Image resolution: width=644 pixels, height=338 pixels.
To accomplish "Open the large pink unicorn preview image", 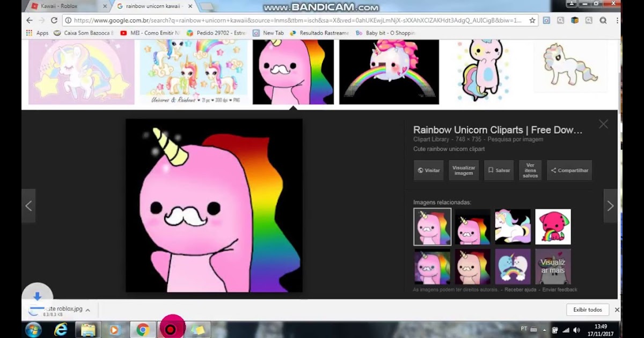I will [x=214, y=205].
